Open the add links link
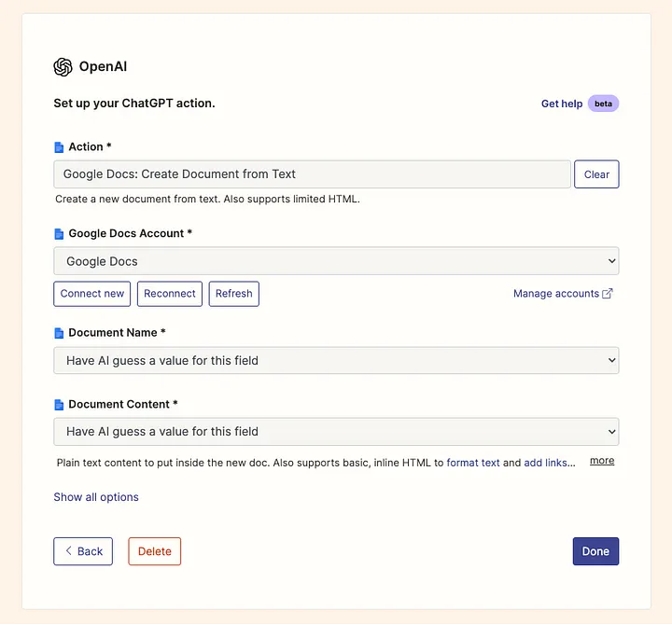The width and height of the screenshot is (672, 624). pos(546,463)
